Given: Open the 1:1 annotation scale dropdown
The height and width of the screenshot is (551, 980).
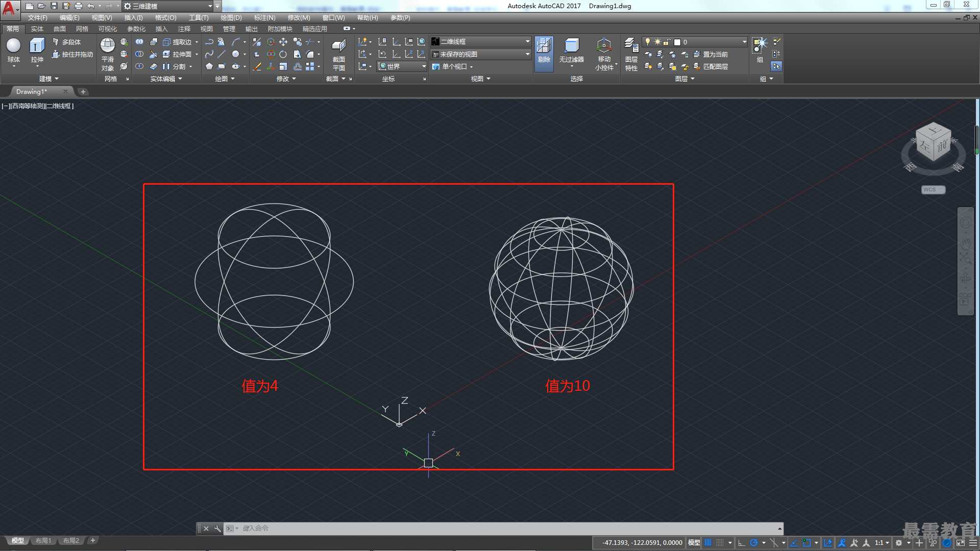Looking at the screenshot, I should tap(882, 543).
